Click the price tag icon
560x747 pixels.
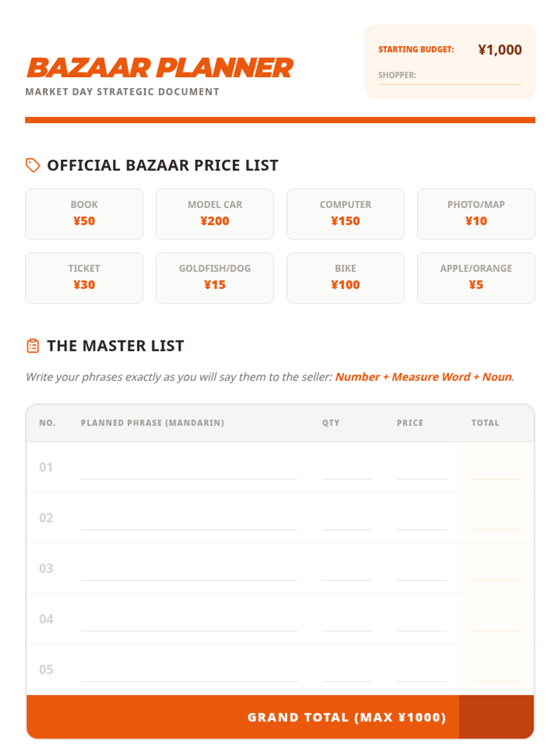(x=33, y=165)
